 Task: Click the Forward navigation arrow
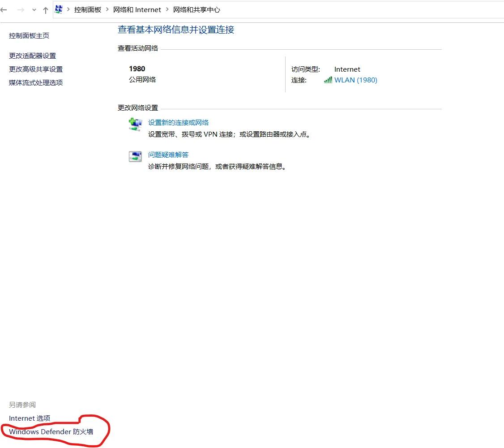click(x=21, y=10)
